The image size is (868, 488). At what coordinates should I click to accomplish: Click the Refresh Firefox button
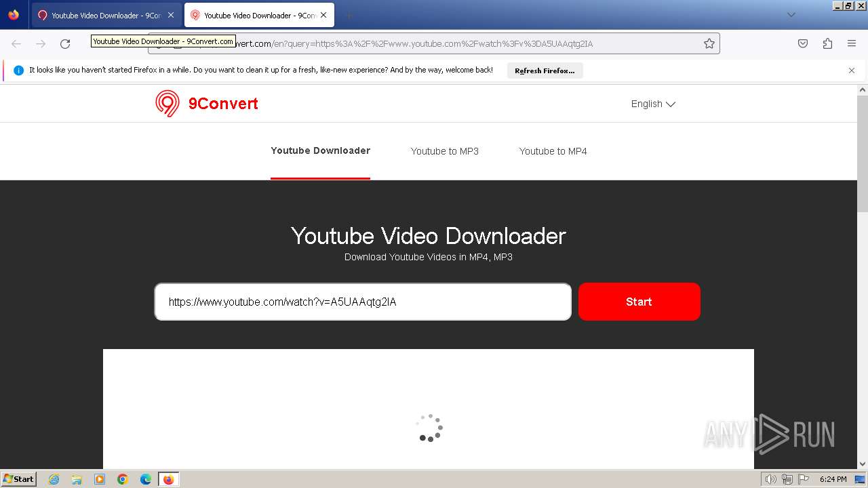pyautogui.click(x=545, y=70)
